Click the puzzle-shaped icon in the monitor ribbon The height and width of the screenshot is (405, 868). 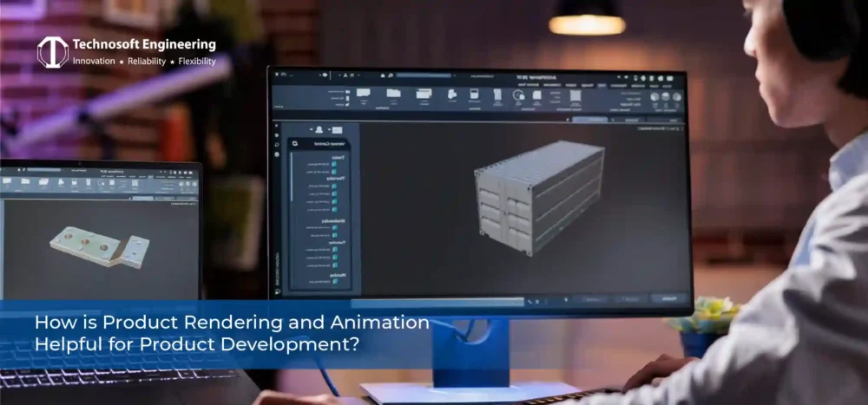coord(452,94)
